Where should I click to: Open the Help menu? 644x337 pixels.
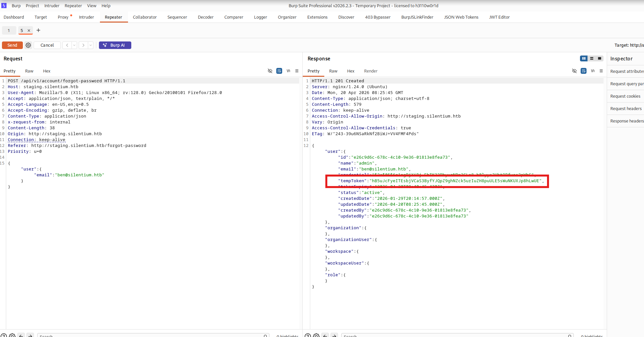pos(106,6)
